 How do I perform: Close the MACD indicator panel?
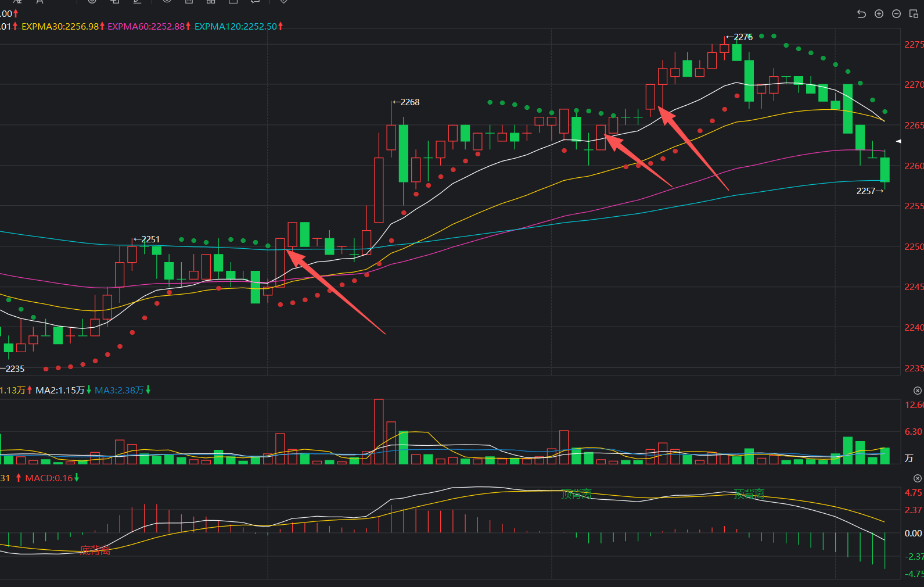(918, 478)
